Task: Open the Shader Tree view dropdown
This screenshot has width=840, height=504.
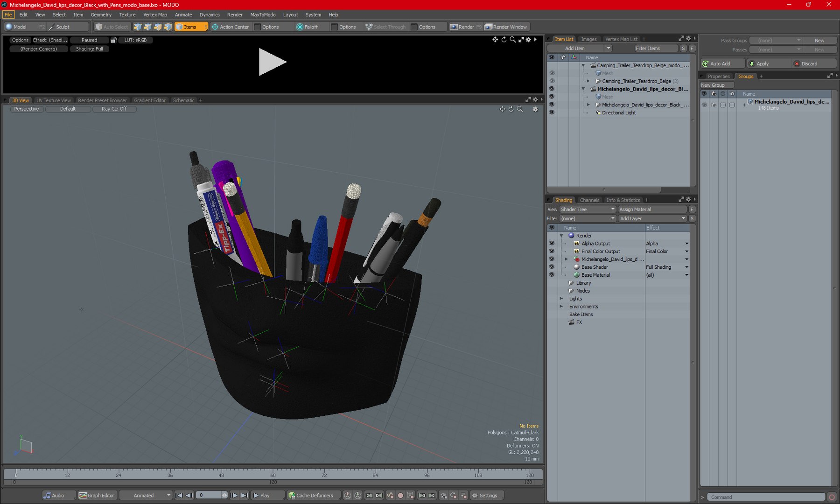Action: [588, 209]
